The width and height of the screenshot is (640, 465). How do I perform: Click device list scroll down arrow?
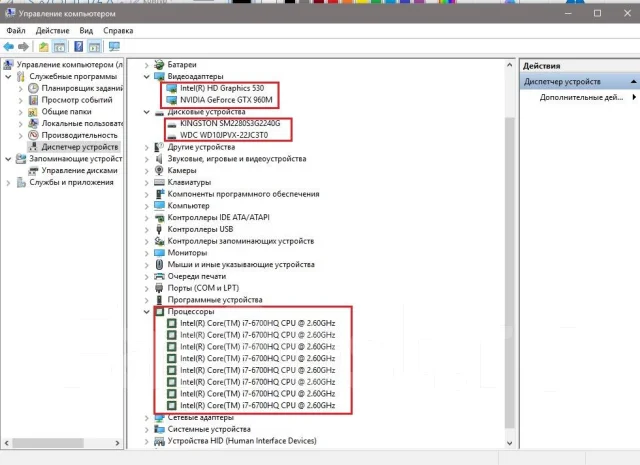coord(509,443)
